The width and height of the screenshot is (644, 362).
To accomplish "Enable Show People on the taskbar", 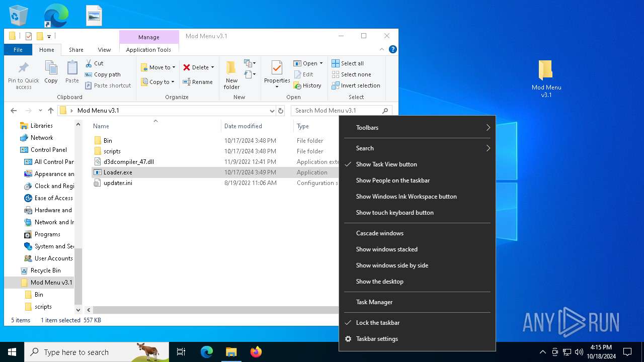I will [x=417, y=180].
